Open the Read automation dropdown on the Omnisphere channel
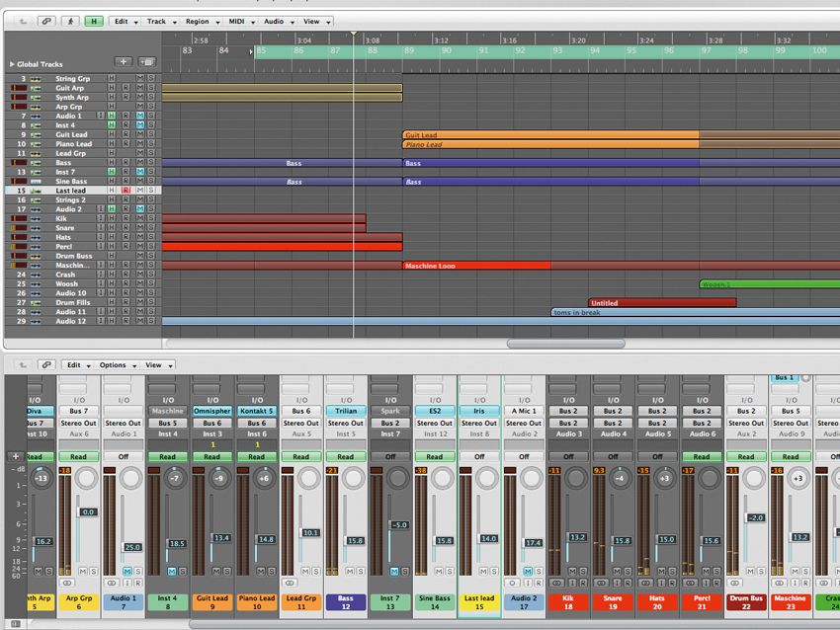The height and width of the screenshot is (630, 840). click(x=213, y=456)
